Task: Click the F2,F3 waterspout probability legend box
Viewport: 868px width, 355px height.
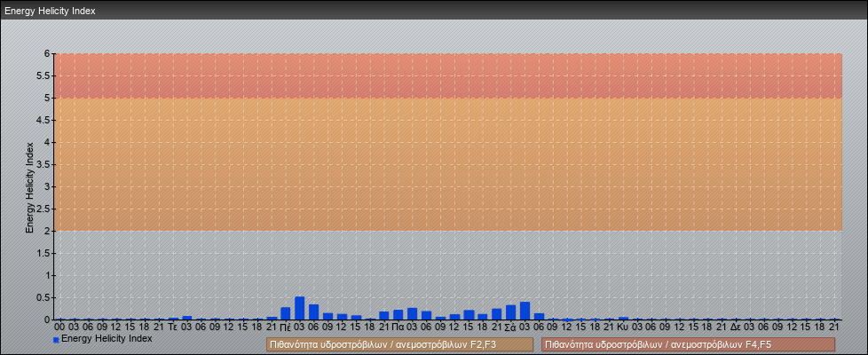Action: 399,344
